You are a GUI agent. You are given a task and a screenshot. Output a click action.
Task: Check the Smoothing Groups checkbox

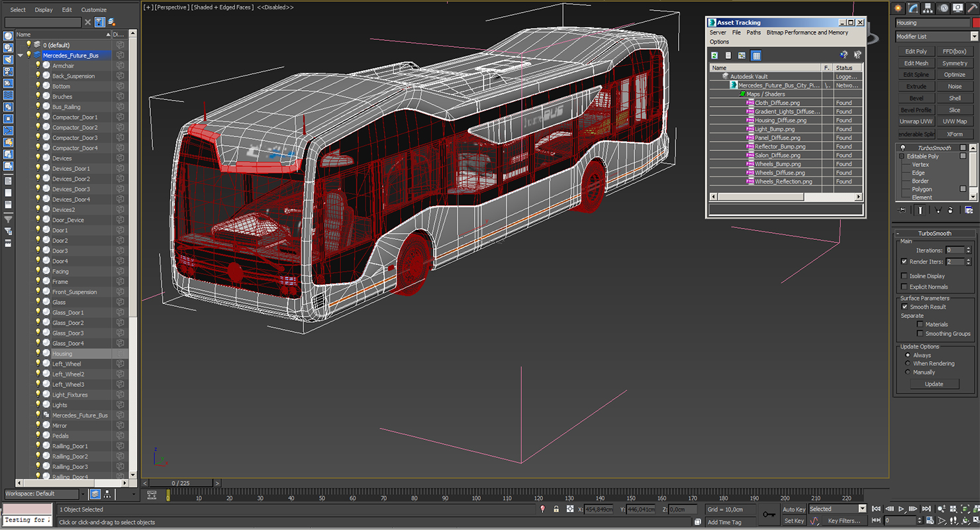click(x=920, y=333)
